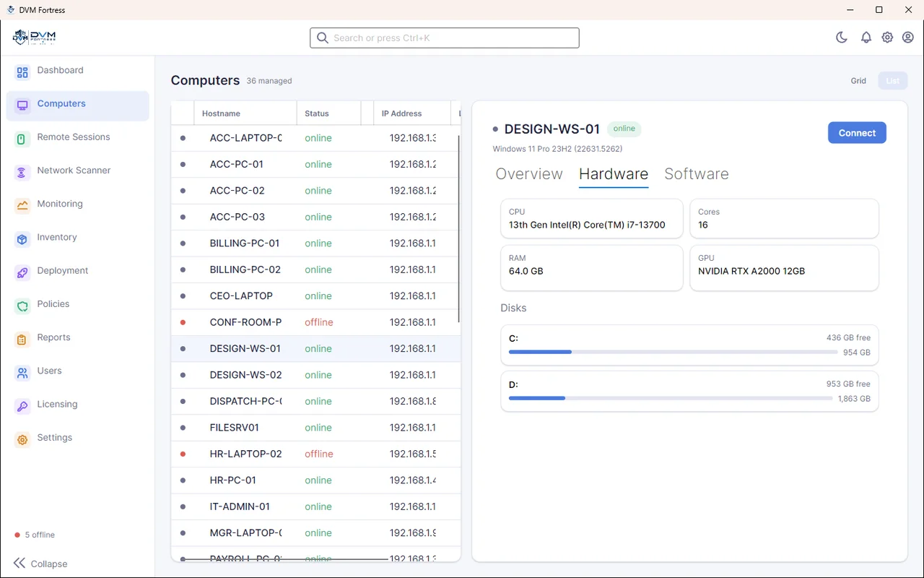Viewport: 924px width, 578px height.
Task: Click the Connect button
Action: click(857, 133)
